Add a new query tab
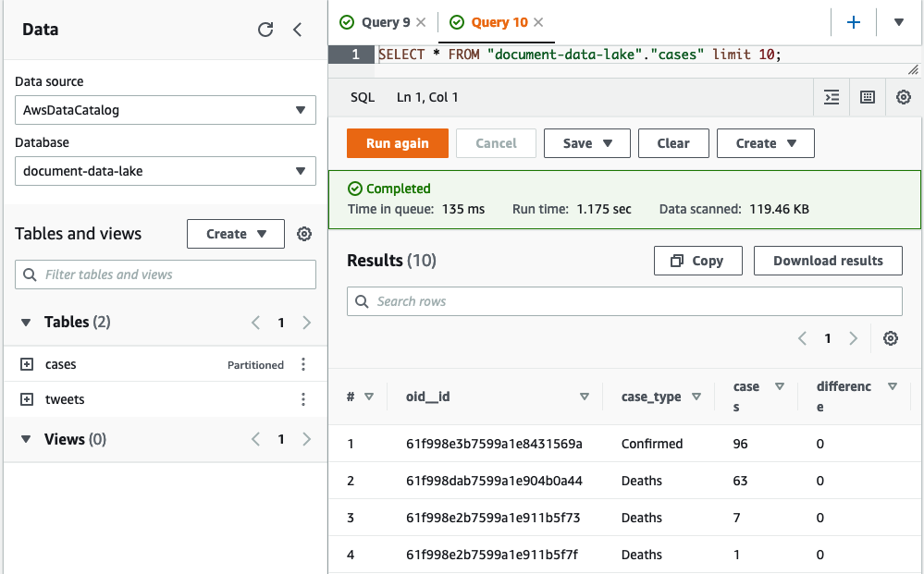The image size is (924, 574). (853, 22)
